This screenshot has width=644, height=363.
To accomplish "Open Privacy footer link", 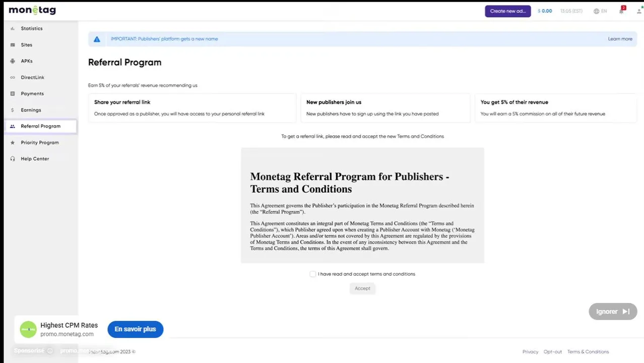I will coord(530,352).
